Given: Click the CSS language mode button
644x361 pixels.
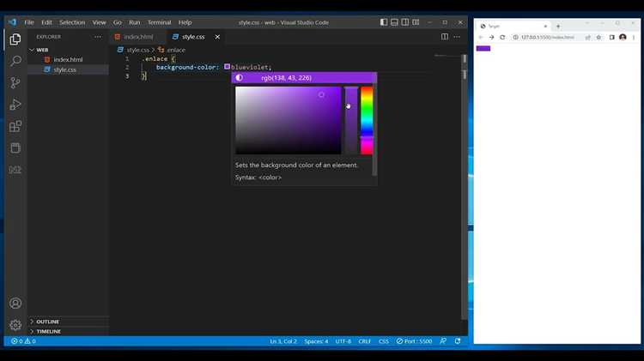Looking at the screenshot, I should [x=383, y=341].
